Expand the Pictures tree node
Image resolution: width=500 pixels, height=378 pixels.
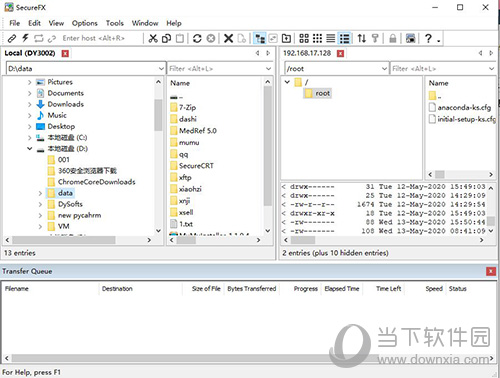(30, 82)
